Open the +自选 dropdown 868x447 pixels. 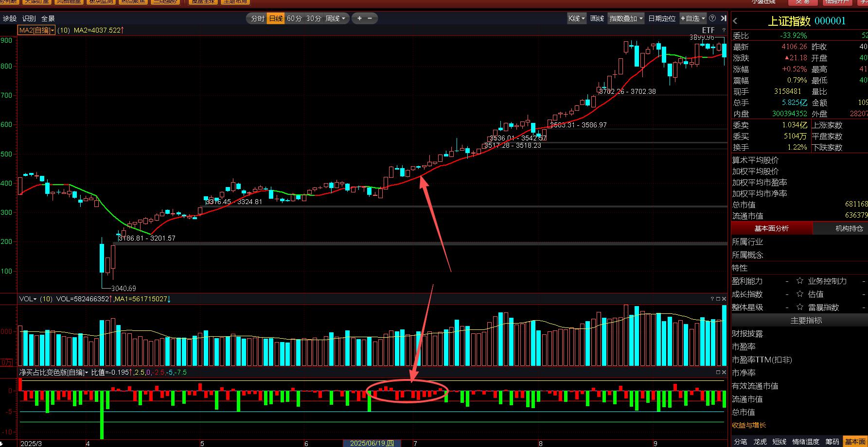693,18
